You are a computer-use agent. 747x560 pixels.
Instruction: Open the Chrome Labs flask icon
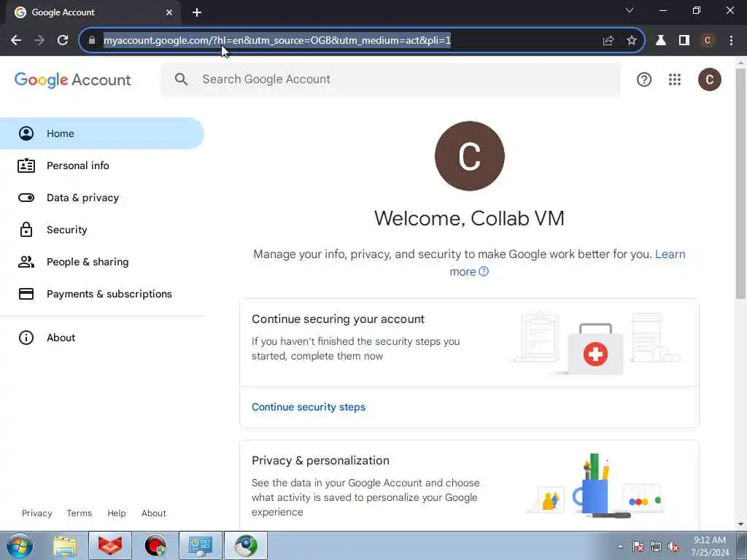(661, 41)
